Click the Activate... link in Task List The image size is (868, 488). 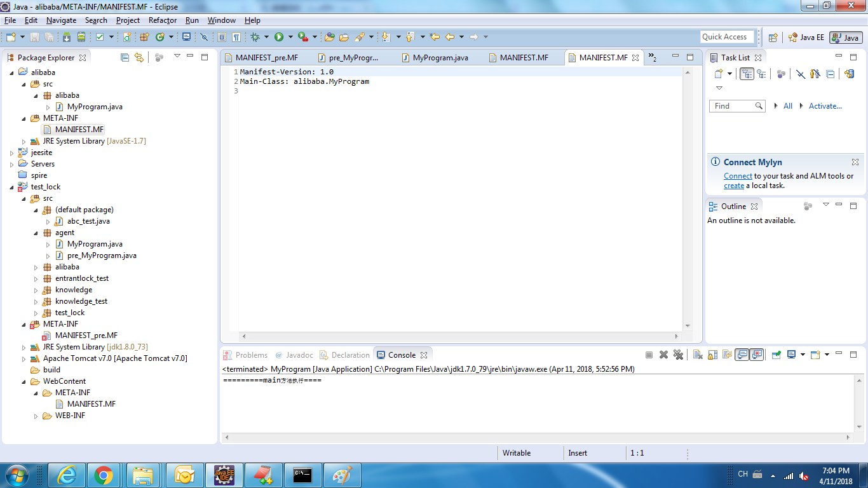click(825, 106)
